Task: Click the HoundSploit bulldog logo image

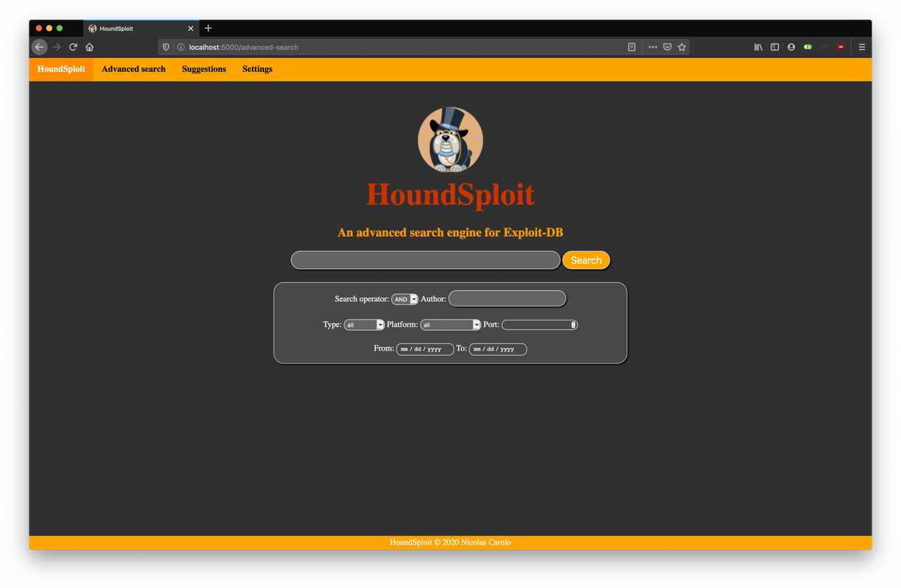Action: coord(450,140)
